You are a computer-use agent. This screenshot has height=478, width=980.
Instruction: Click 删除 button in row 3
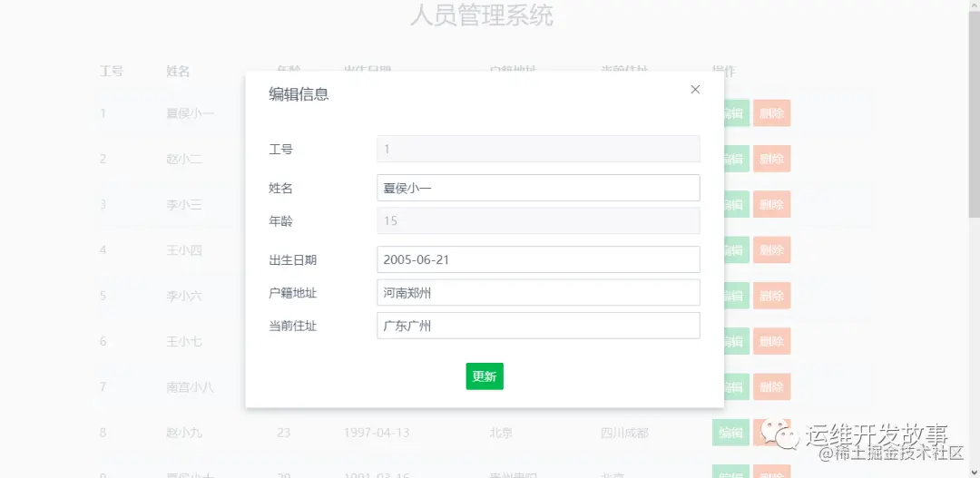[x=772, y=204]
